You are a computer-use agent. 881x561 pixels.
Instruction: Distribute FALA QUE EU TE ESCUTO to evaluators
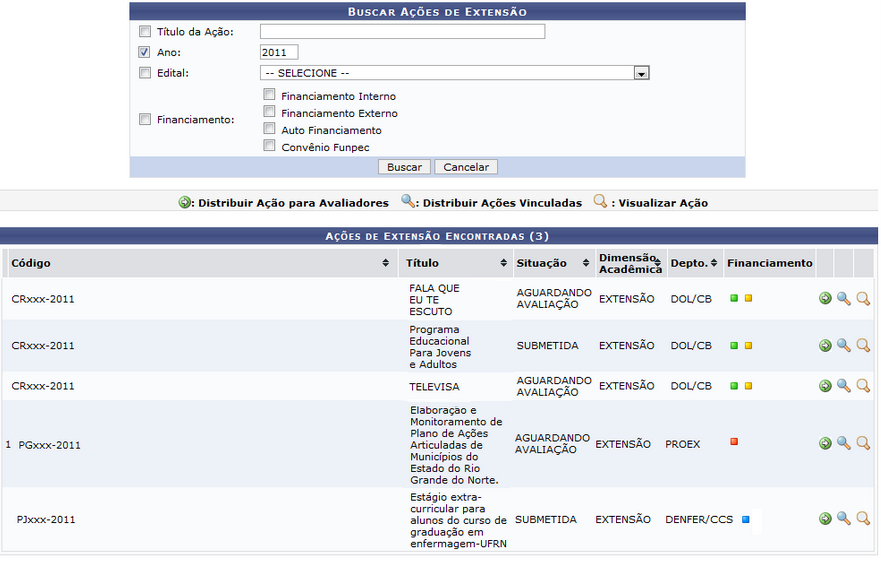click(x=825, y=298)
